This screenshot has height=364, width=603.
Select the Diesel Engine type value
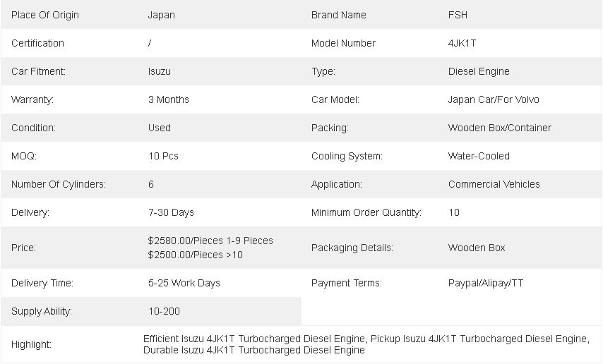click(x=479, y=71)
